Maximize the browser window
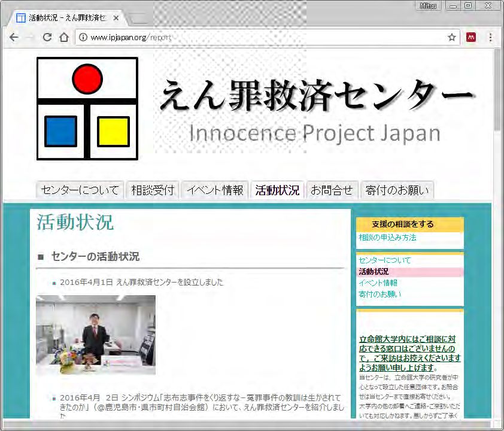This screenshot has width=504, height=431. (468, 5)
